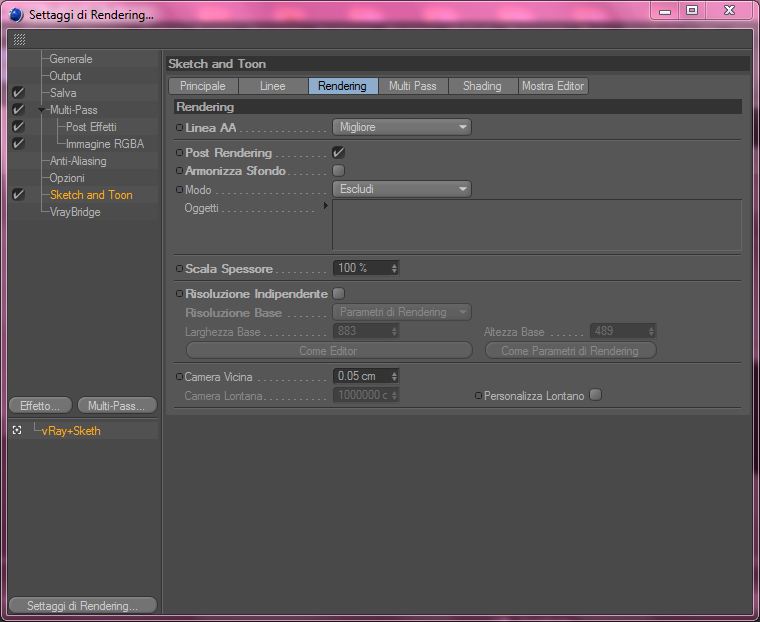This screenshot has height=622, width=760.
Task: Enable the Risoluzione Indipendente checkbox
Action: click(338, 293)
